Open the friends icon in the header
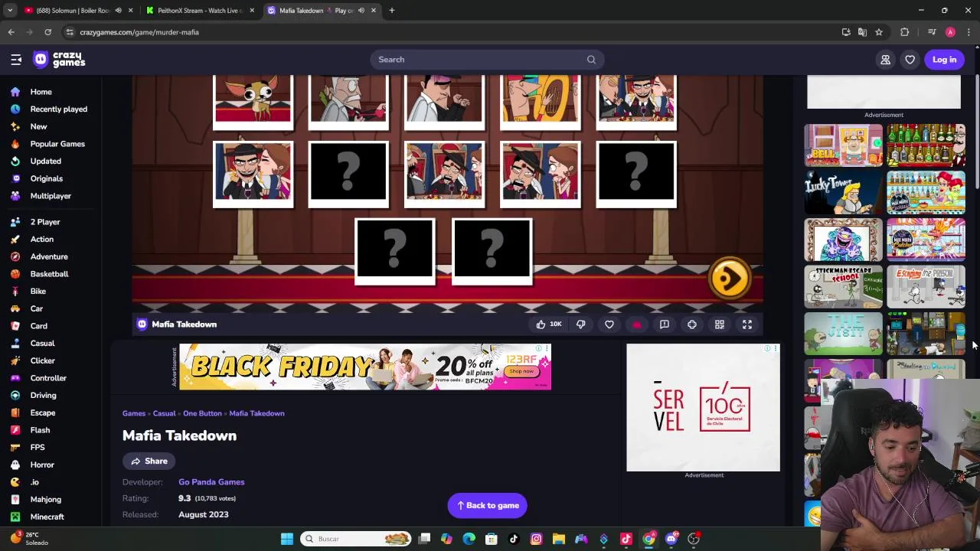The width and height of the screenshot is (980, 551). (x=885, y=60)
